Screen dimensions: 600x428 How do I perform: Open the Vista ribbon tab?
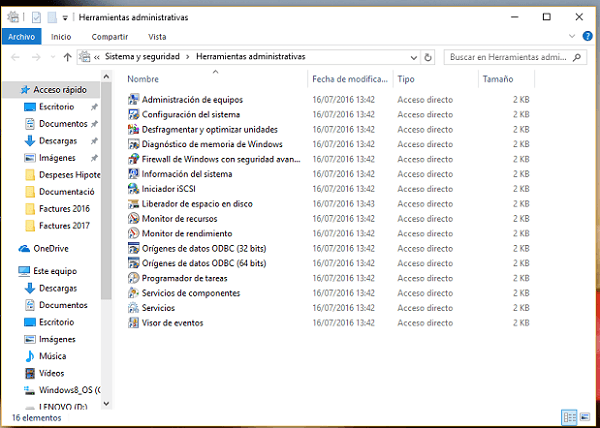click(157, 37)
